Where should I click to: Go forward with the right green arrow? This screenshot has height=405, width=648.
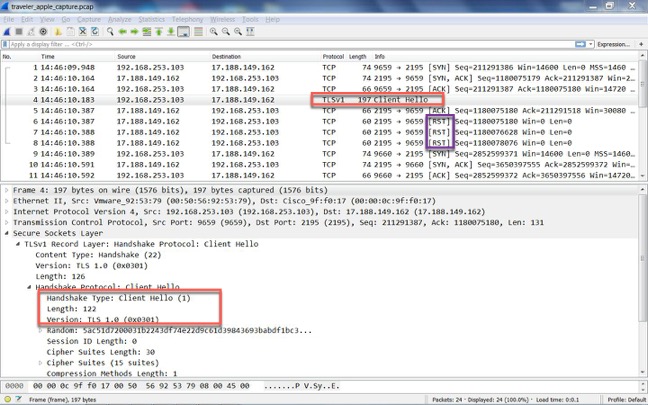click(x=134, y=32)
